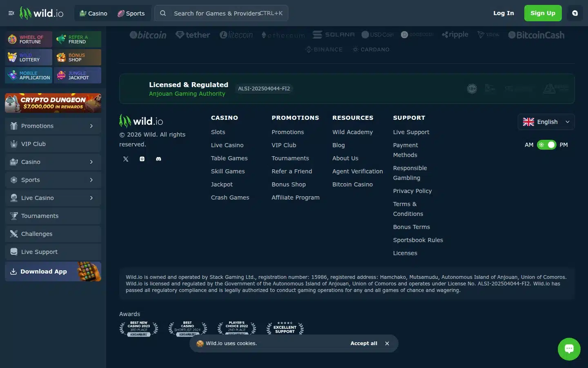Viewport: 588px width, 368px height.
Task: Expand the Live Casino sidebar chevron
Action: [x=91, y=198]
